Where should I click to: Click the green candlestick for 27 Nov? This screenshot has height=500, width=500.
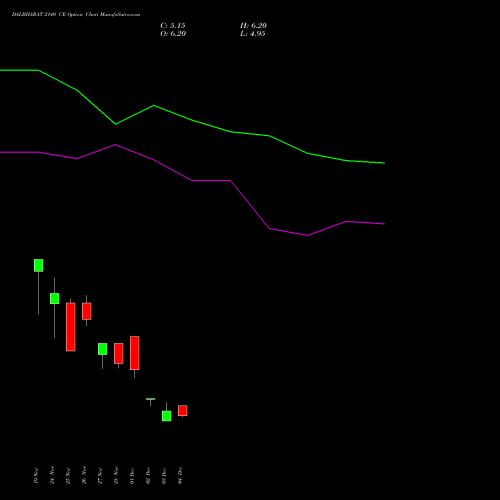pos(102,349)
